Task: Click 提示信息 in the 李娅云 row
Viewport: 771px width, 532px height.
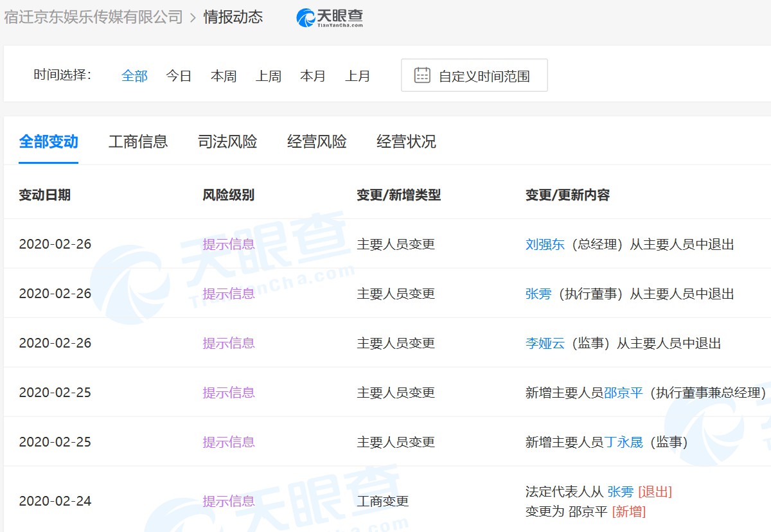Action: click(x=229, y=343)
